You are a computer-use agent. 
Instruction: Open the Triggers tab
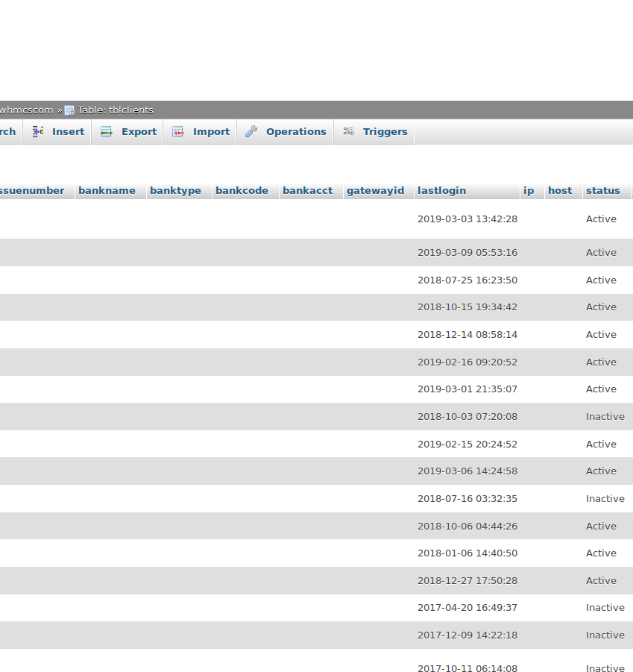374,131
